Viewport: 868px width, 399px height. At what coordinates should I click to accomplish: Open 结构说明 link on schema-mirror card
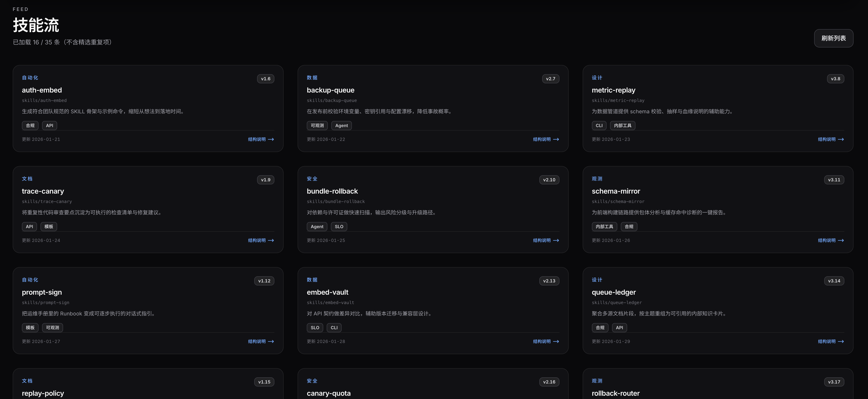pyautogui.click(x=831, y=240)
